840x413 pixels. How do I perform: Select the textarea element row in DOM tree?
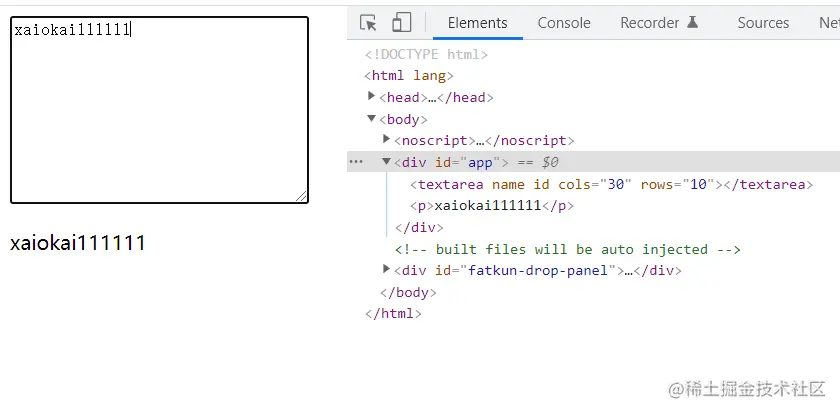[x=611, y=184]
